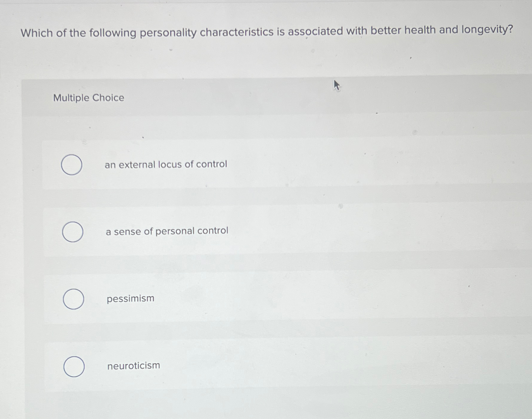Click the 'Multiple Choice' label
The width and height of the screenshot is (532, 419).
point(88,98)
